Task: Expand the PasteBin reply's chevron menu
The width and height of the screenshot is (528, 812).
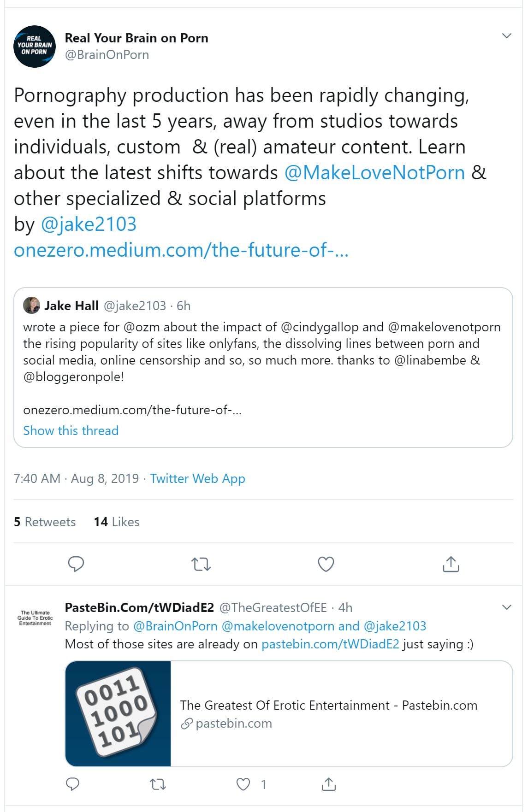Action: click(506, 607)
